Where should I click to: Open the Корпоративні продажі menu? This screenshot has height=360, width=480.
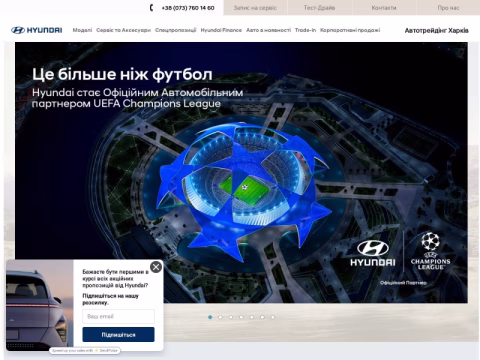click(350, 30)
